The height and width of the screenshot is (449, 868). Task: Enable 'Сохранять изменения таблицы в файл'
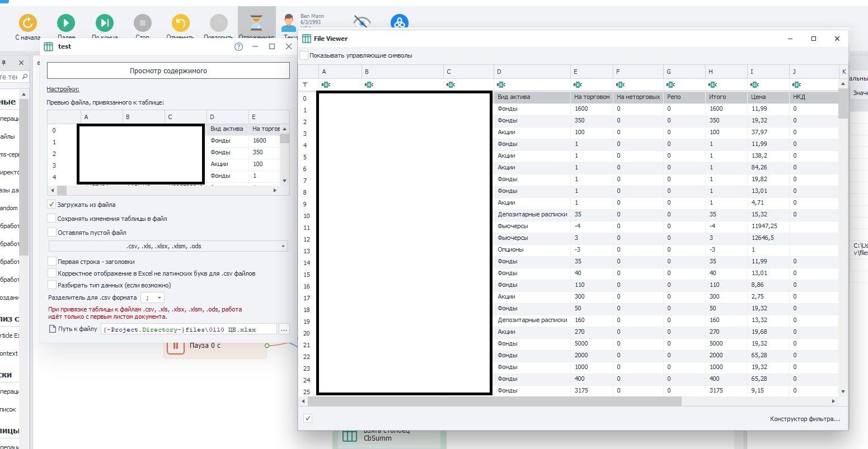click(x=51, y=219)
